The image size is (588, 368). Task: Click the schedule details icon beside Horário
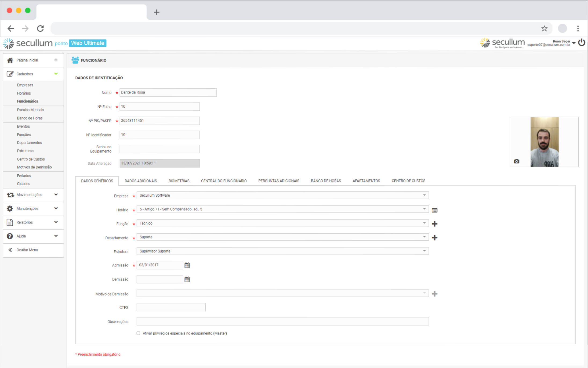[x=434, y=210]
